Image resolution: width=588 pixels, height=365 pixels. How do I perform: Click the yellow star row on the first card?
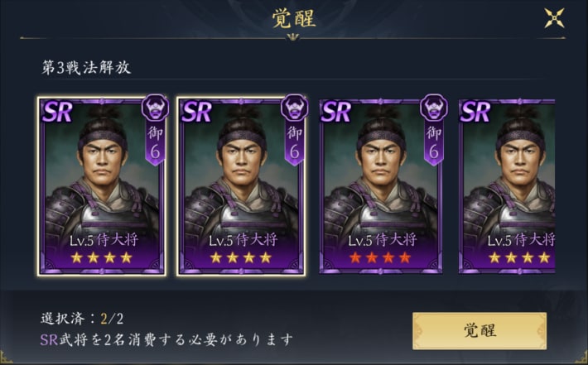[101, 257]
